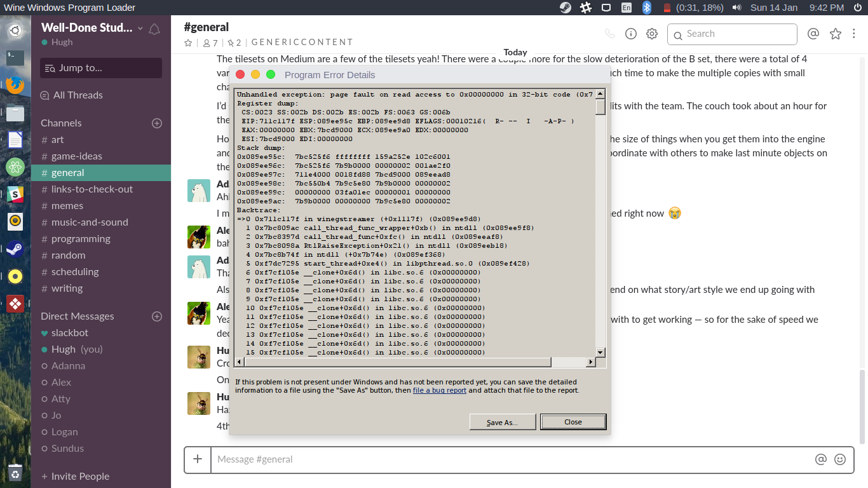Open the battery indicator menu
Viewport: 868px width, 488px height.
point(694,8)
